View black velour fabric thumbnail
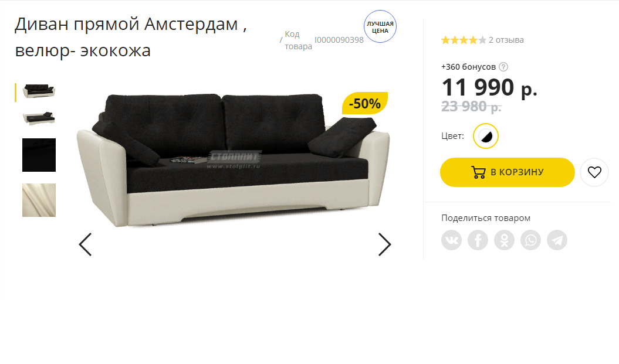 tap(39, 155)
